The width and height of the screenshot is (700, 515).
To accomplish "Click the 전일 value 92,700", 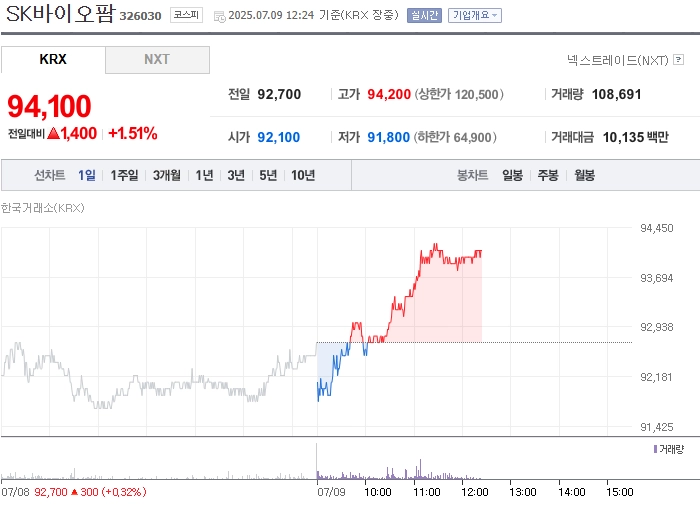I will click(279, 94).
